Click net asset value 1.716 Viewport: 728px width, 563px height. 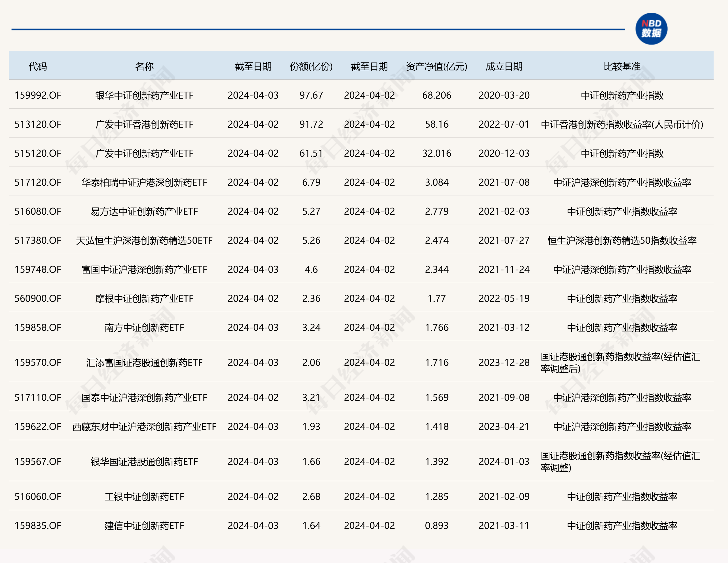pos(437,363)
